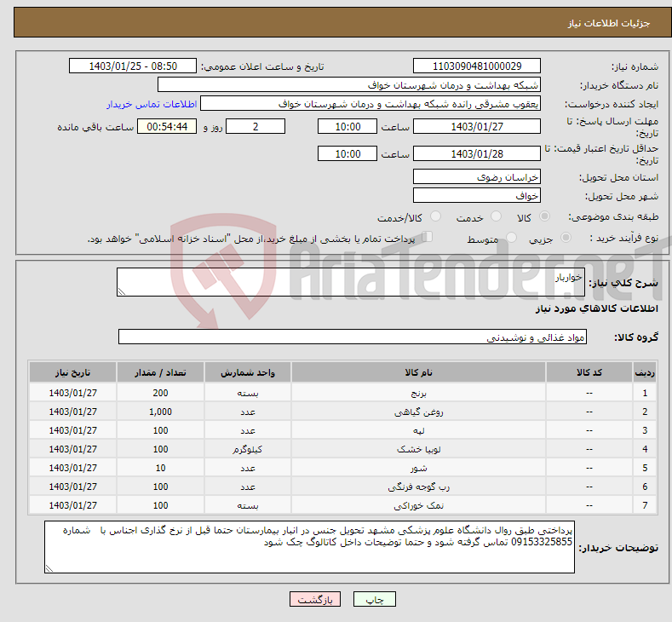This screenshot has height=622, width=672.
Task: Click the واحد شمارش column header
Action: coord(248,372)
